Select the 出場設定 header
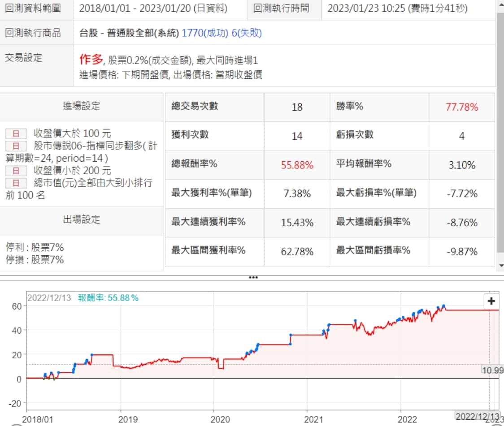Image resolution: width=504 pixels, height=426 pixels. pos(81,219)
